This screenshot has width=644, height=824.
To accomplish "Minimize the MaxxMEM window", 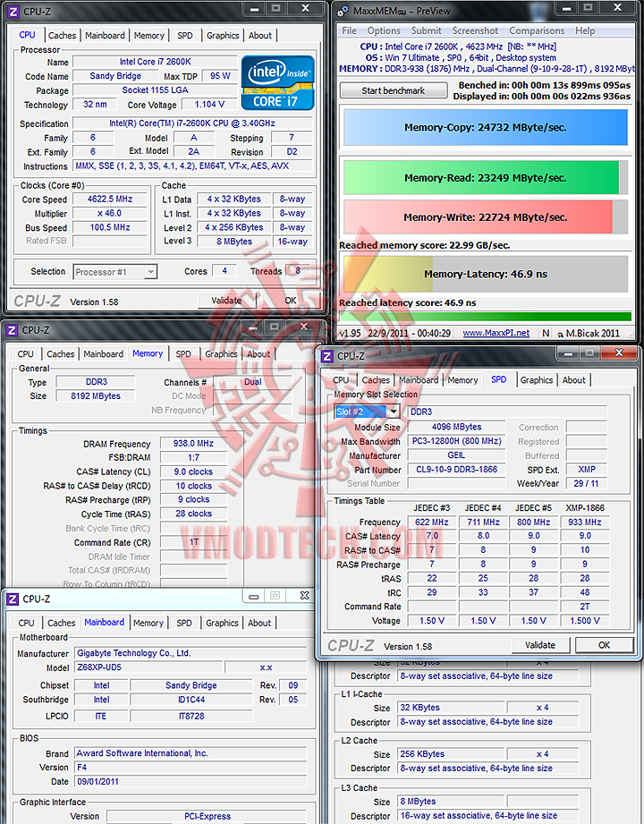I will click(x=566, y=8).
